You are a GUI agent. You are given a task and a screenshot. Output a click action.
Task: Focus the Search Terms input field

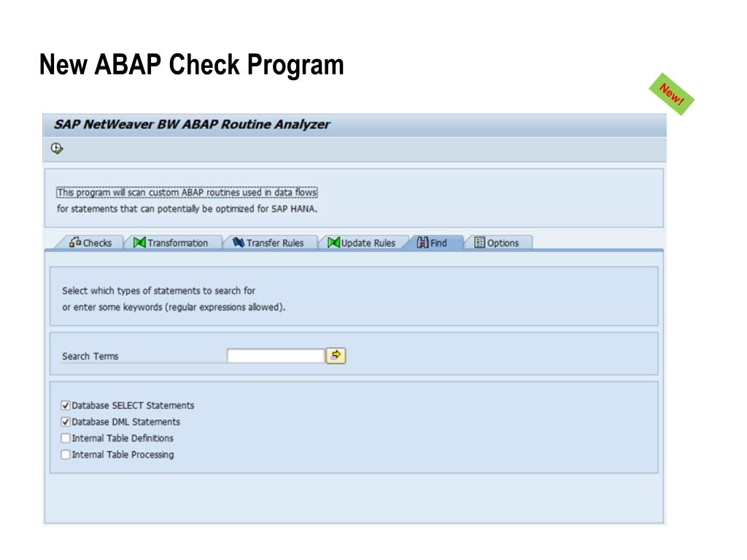click(x=276, y=356)
